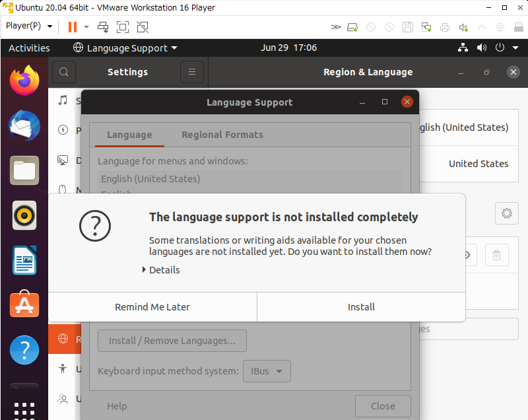Close the Language Support window
Screen dimensions: 528x420
click(407, 102)
